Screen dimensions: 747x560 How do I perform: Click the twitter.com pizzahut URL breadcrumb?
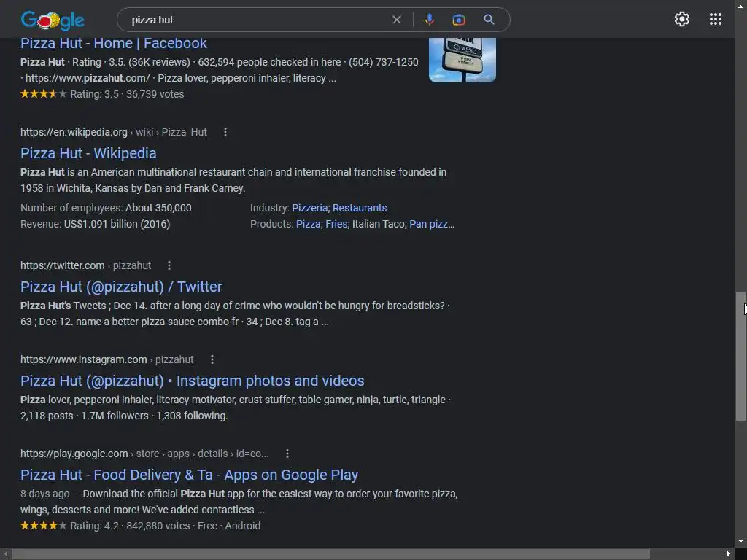point(86,265)
